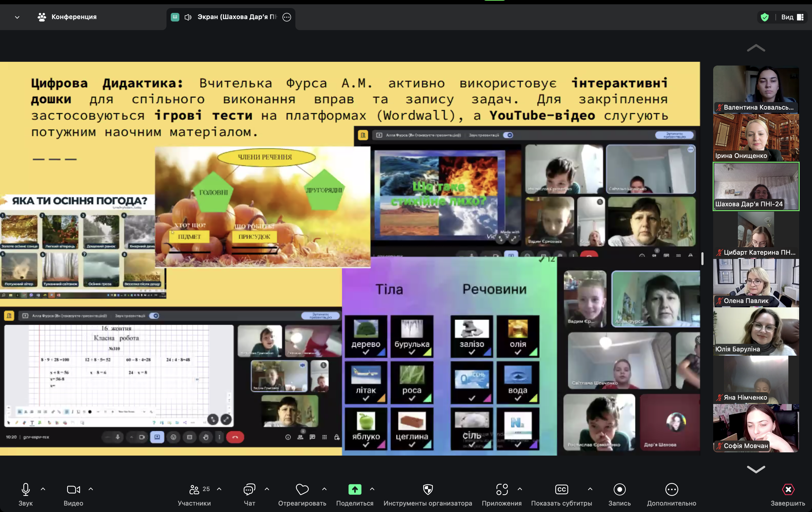Click the green Поделиться share icon
The width and height of the screenshot is (812, 512).
point(354,489)
